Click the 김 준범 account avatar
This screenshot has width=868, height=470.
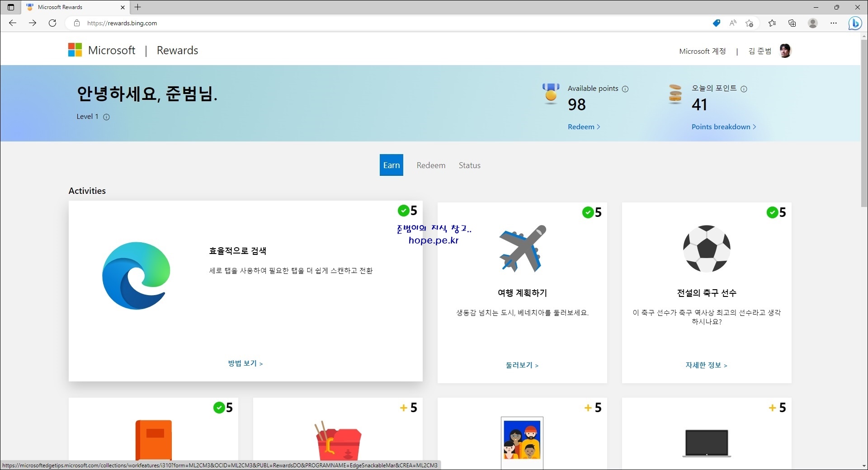coord(786,51)
